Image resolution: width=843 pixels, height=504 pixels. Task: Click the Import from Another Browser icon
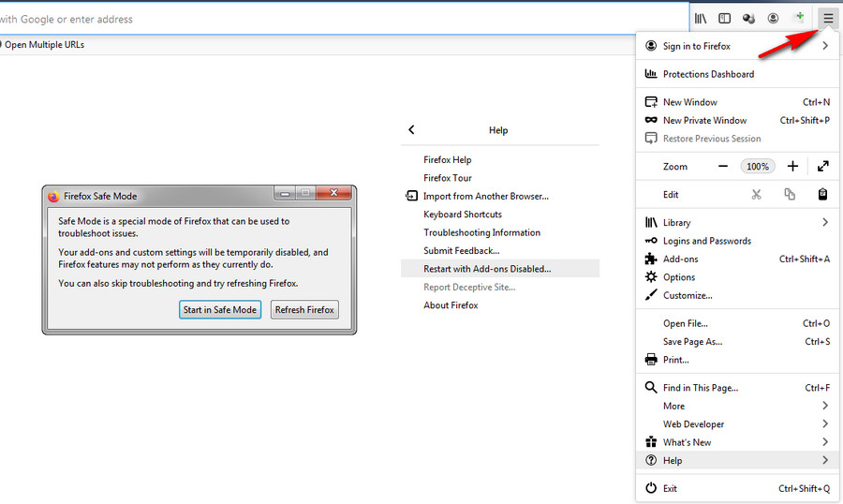[411, 196]
